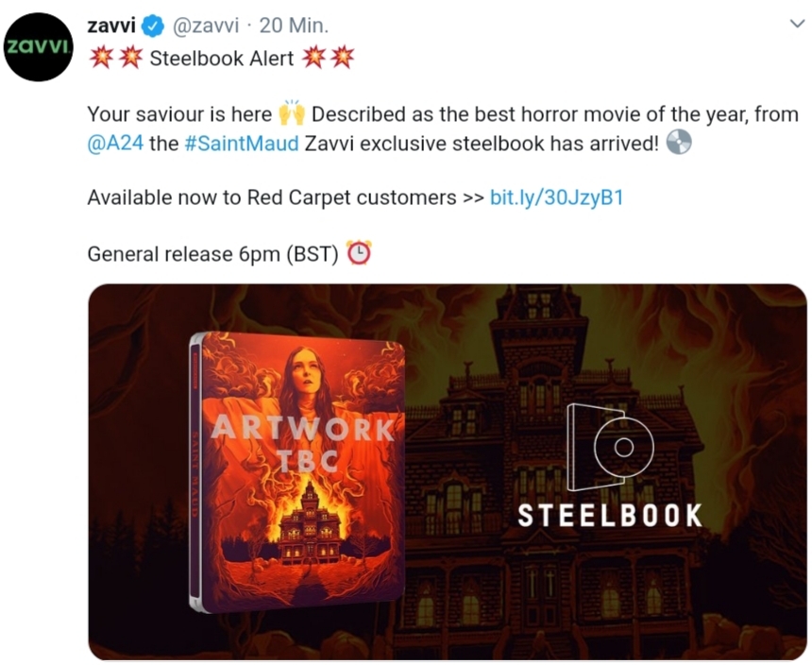This screenshot has width=812, height=665.
Task: Click the raised hands emoji
Action: [x=293, y=113]
